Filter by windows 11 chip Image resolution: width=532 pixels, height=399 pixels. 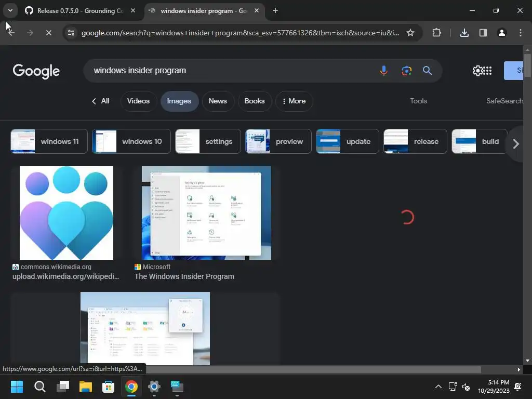click(x=49, y=141)
